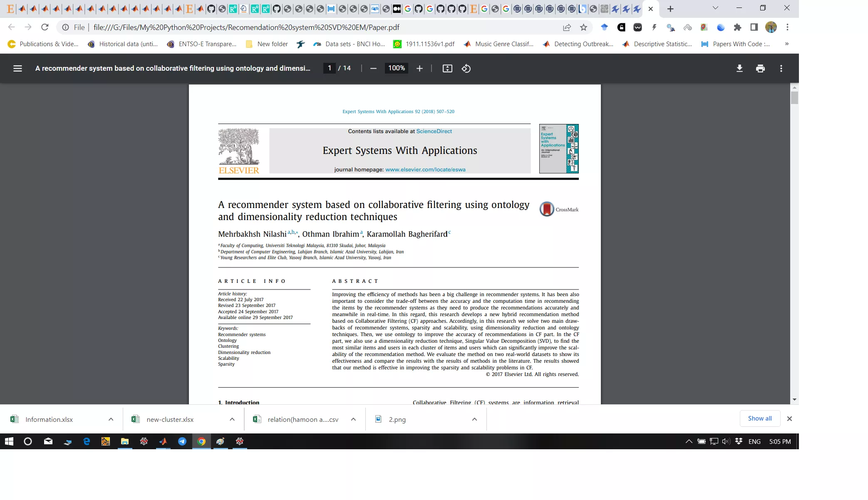The width and height of the screenshot is (868, 500).
Task: Open Data sets - BNCI Ho... bookmark
Action: coord(349,44)
